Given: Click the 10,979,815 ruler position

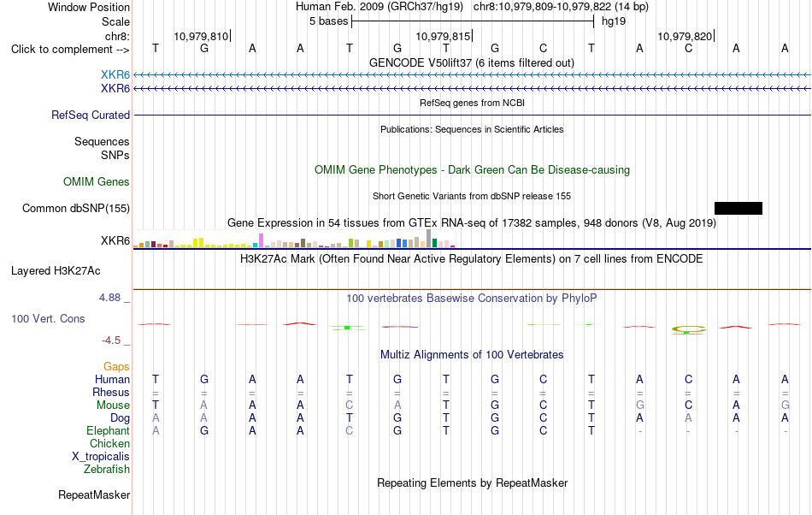Looking at the screenshot, I should pos(443,36).
